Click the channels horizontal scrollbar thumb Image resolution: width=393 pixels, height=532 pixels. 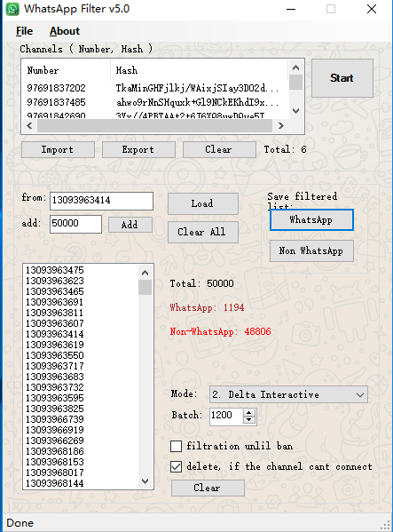(x=155, y=126)
